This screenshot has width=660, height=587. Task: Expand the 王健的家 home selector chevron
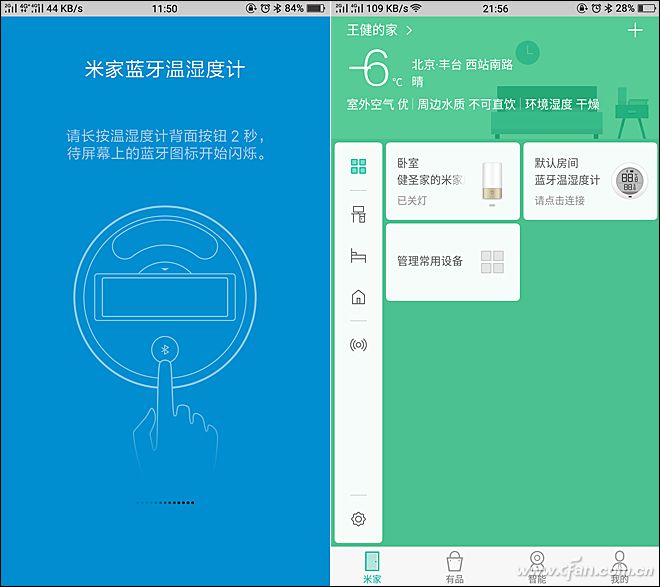[409, 30]
